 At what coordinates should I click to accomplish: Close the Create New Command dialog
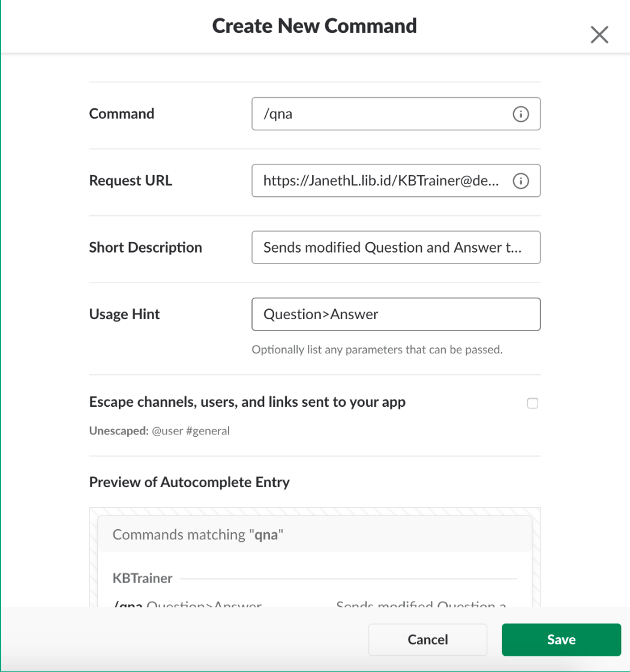(x=599, y=35)
